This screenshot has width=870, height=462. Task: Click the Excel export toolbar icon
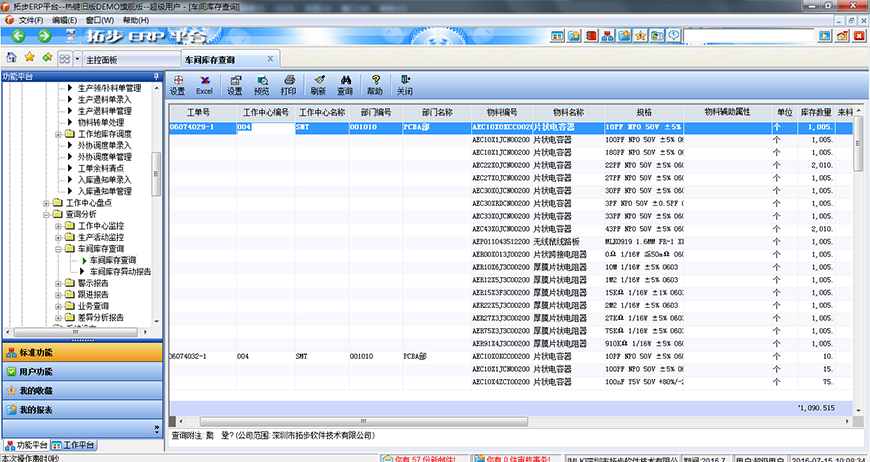tap(204, 84)
